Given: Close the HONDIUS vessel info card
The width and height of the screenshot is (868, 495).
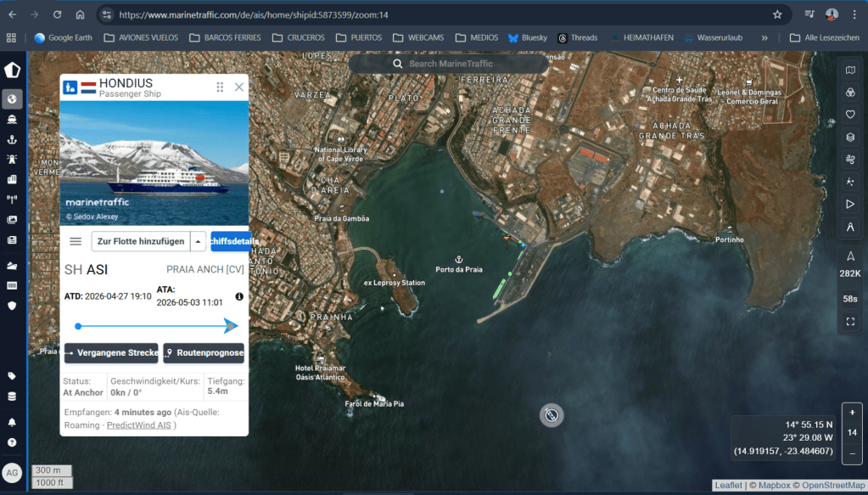Looking at the screenshot, I should [x=239, y=87].
